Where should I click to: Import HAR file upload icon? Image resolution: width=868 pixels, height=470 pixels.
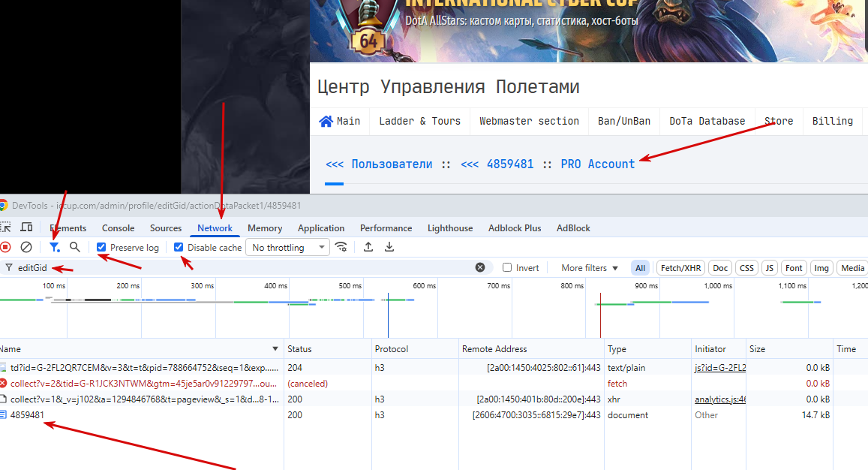368,247
